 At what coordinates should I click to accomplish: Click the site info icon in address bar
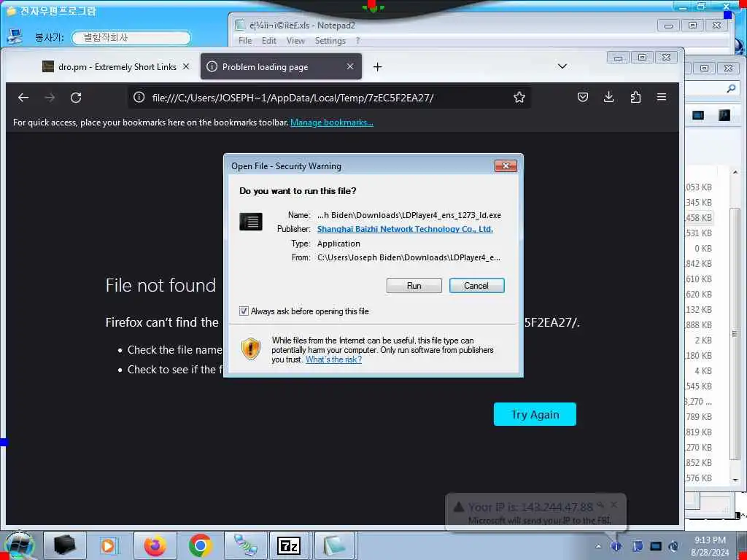[x=139, y=98]
